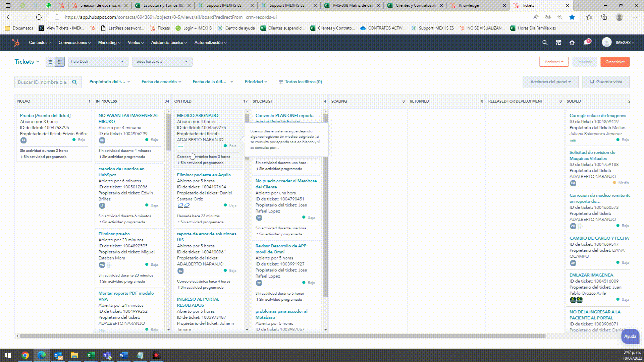Open the MEDICO ASIGNADO ticket

198,116
